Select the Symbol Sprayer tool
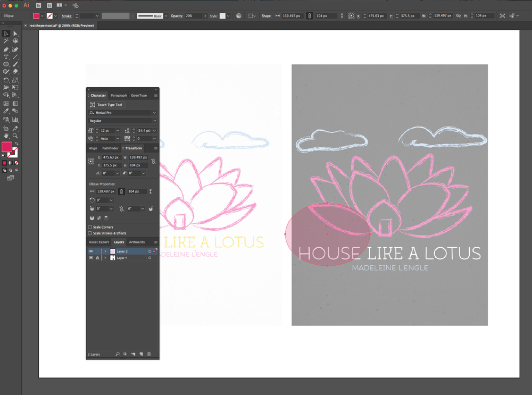 (x=6, y=119)
